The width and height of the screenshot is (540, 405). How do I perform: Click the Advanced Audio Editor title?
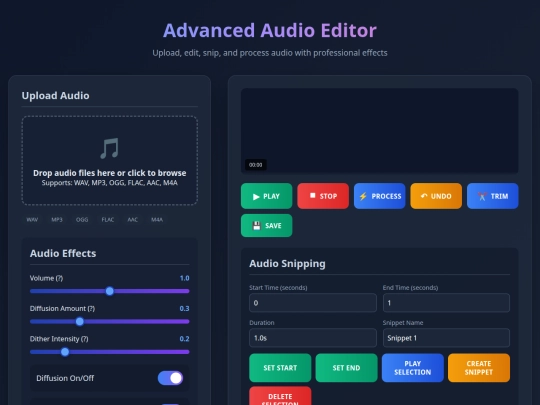click(x=270, y=30)
